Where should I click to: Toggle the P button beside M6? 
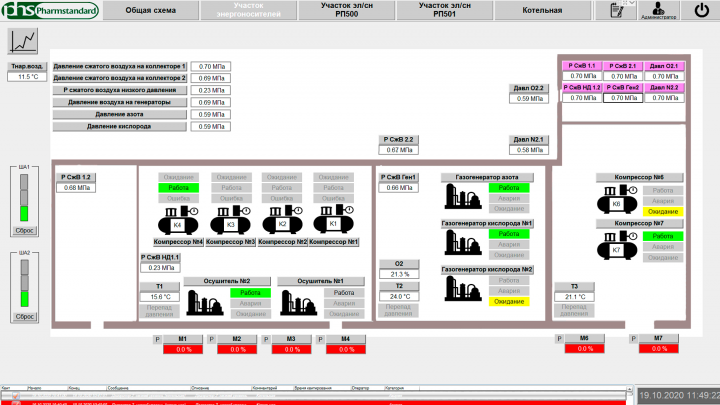point(559,338)
